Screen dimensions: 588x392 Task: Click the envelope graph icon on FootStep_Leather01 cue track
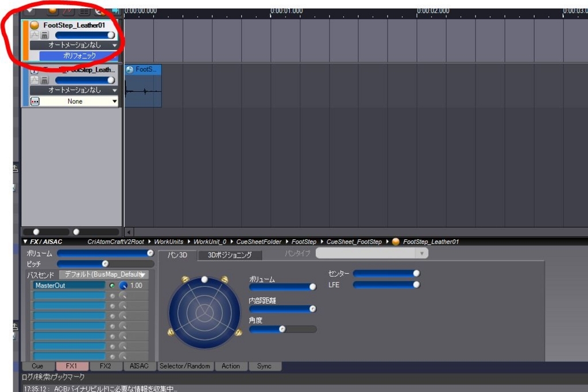coord(34,35)
